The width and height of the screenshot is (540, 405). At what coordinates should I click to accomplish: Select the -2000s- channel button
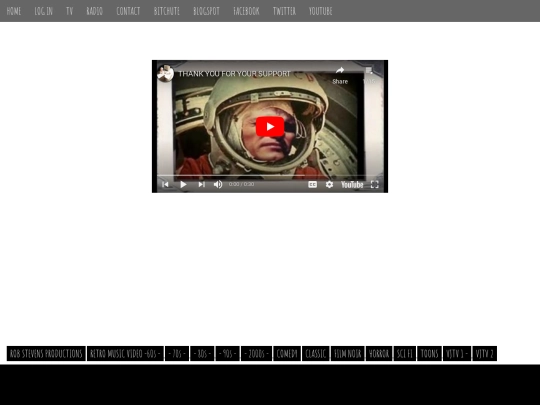pos(256,353)
